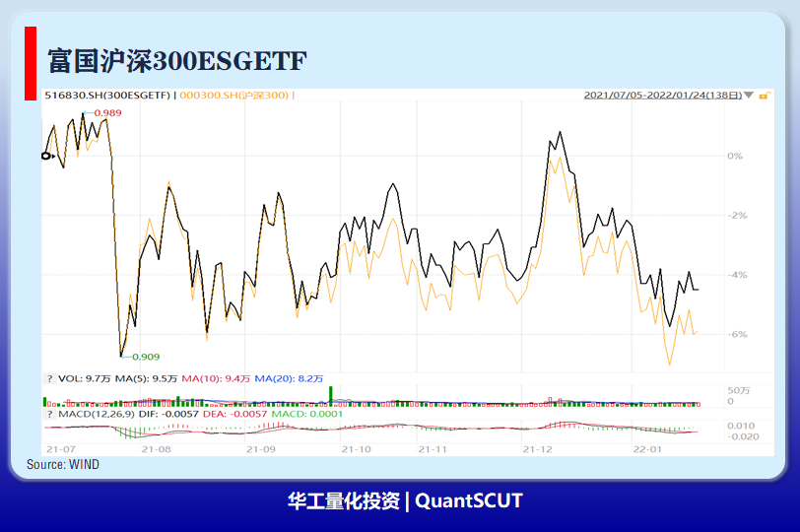Click the 21-10 timeline date marker
Image resolution: width=800 pixels, height=532 pixels.
(x=356, y=449)
